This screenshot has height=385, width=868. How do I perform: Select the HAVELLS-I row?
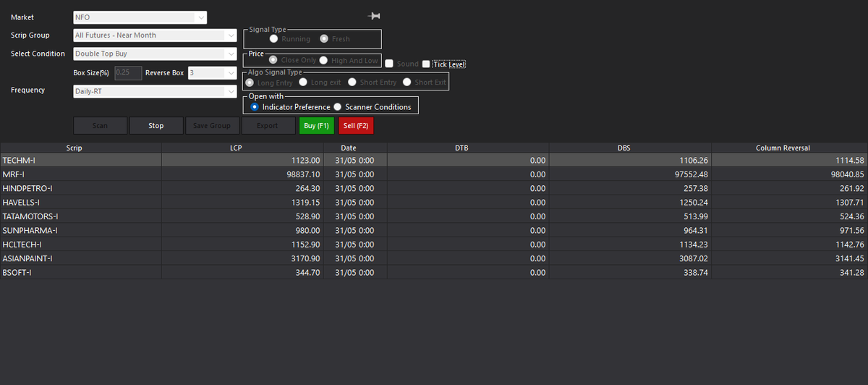coord(434,203)
